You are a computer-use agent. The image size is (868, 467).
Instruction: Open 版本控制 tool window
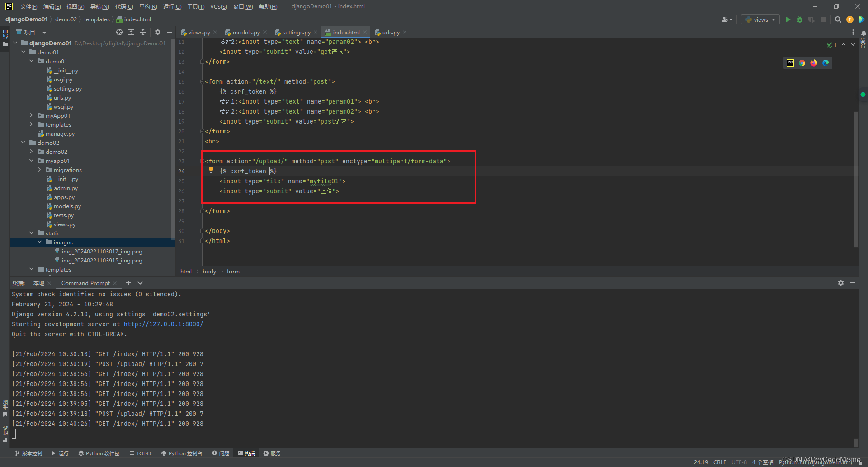click(28, 453)
